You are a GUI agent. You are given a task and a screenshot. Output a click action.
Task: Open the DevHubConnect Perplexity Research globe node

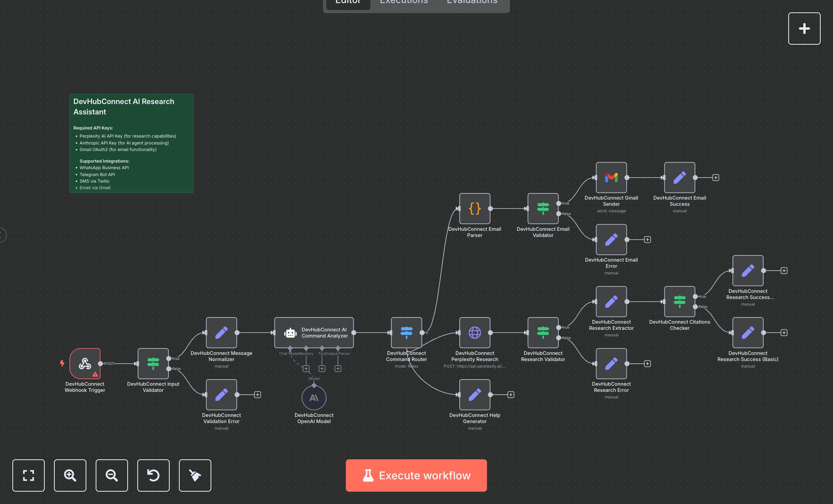[x=475, y=333]
